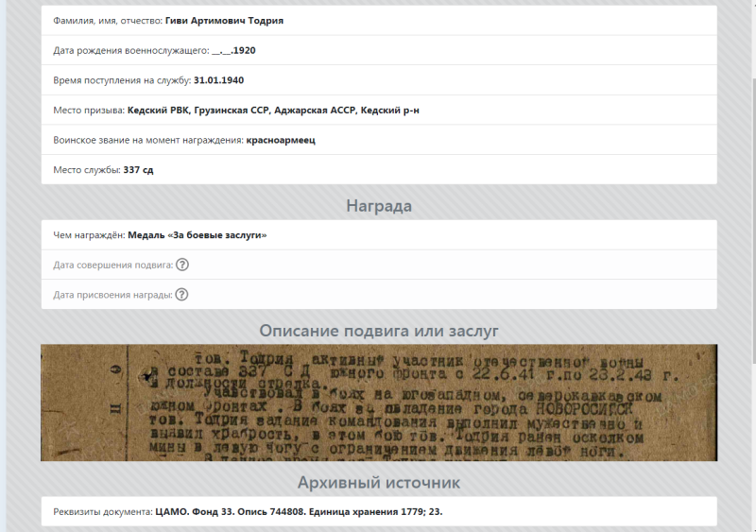This screenshot has height=532, width=756.
Task: Click the service unit 337 сд
Action: pos(138,170)
